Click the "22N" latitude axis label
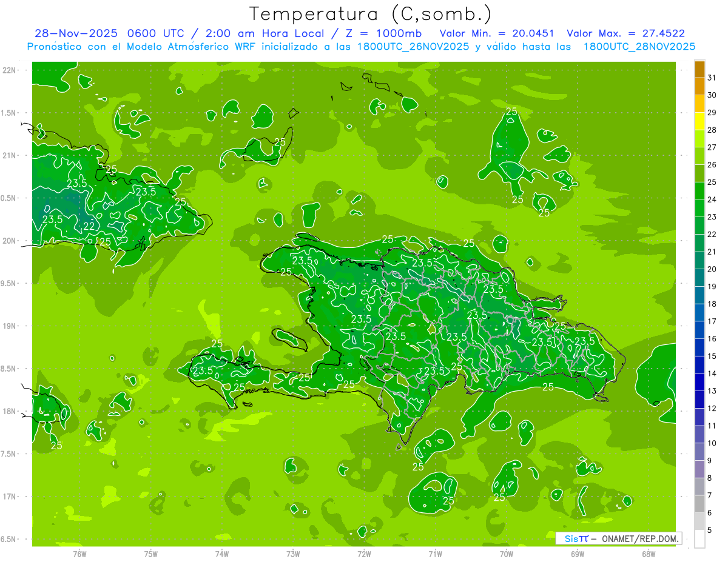The height and width of the screenshot is (562, 728). click(x=9, y=70)
